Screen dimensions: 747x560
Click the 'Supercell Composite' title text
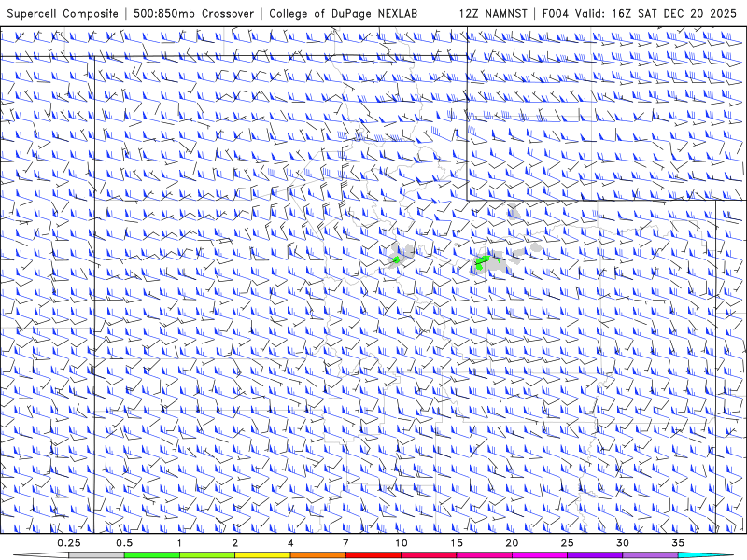pyautogui.click(x=63, y=13)
